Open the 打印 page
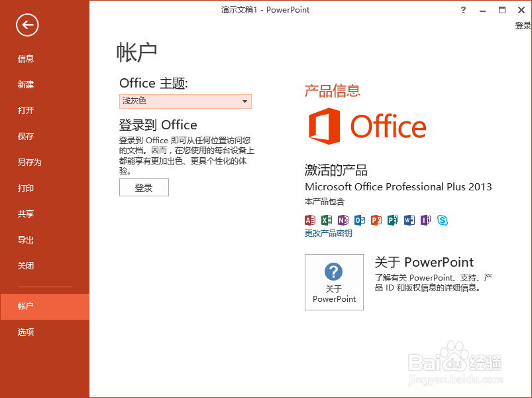Screen dimensions: 532x398 coord(44,188)
